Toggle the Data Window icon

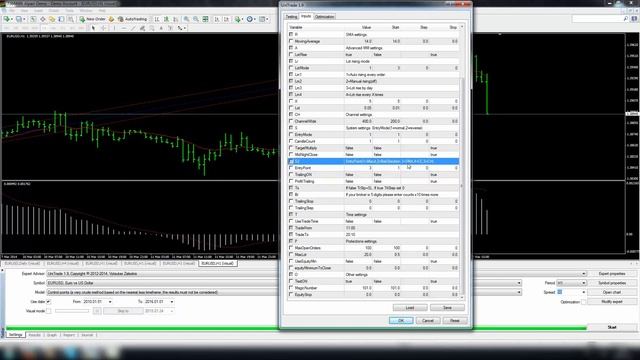point(42,19)
